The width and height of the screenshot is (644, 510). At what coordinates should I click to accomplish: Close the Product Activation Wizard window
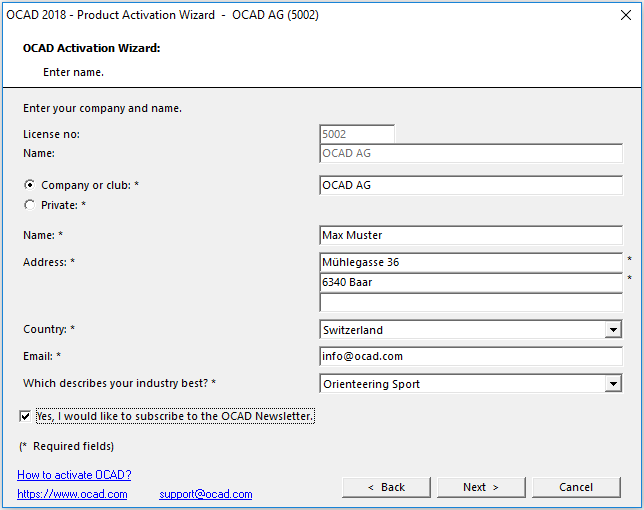pyautogui.click(x=626, y=15)
